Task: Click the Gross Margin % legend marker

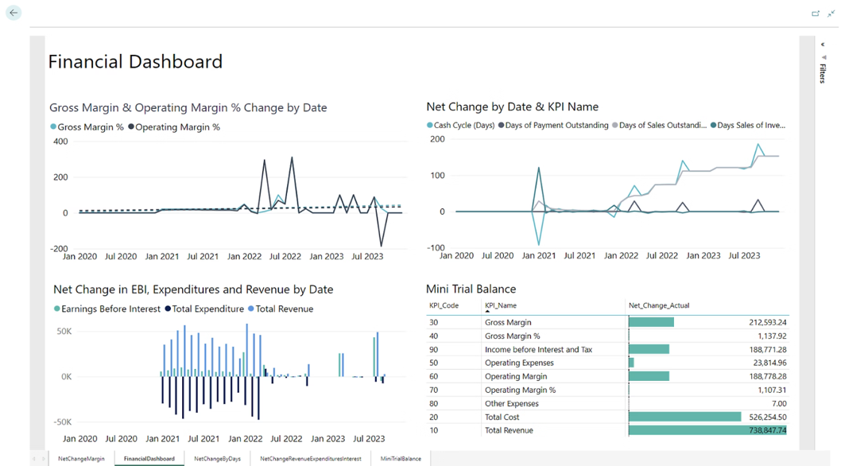Action: pos(53,127)
